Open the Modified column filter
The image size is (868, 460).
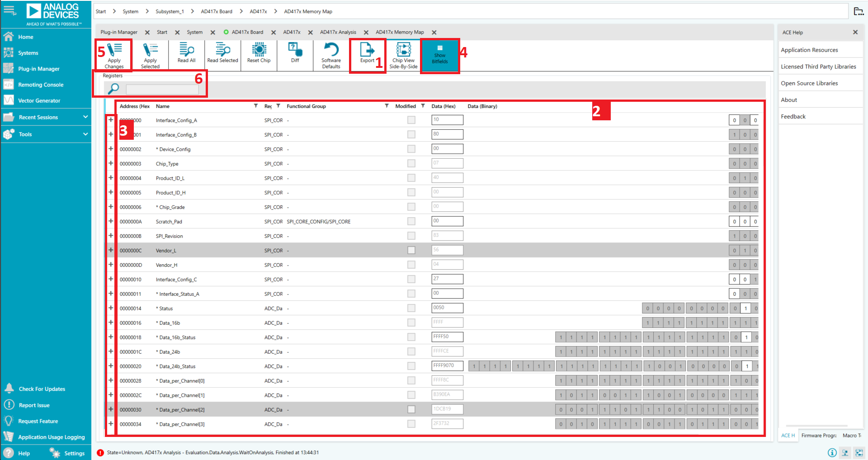click(423, 106)
